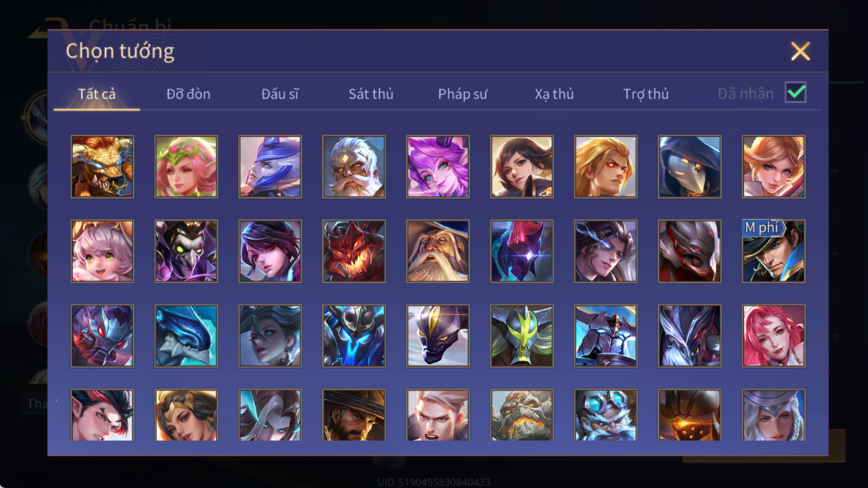Choose the stone golem hero portrait
Screen dimensions: 868x488
pos(522,415)
